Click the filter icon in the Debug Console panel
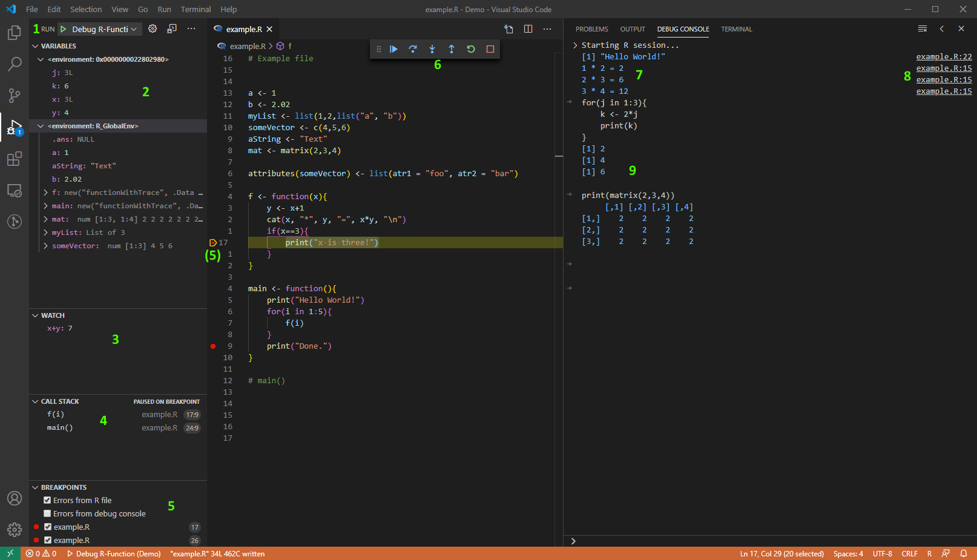 [x=923, y=28]
